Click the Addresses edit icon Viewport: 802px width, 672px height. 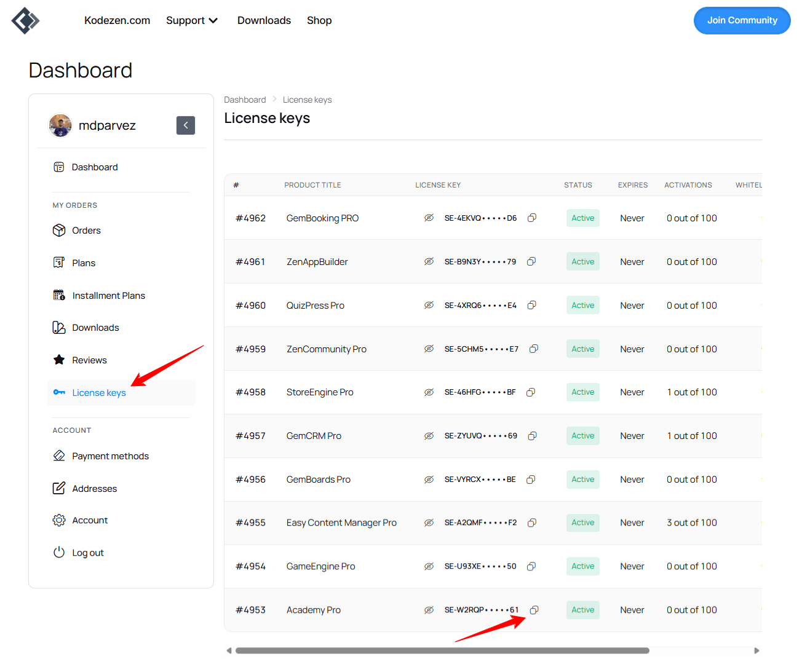point(59,488)
